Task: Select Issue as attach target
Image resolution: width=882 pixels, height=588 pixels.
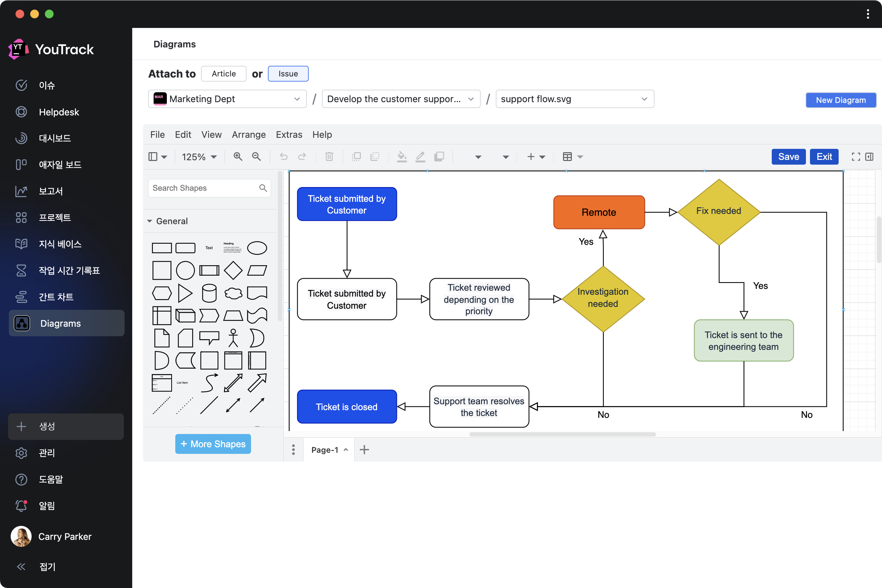Action: 288,73
